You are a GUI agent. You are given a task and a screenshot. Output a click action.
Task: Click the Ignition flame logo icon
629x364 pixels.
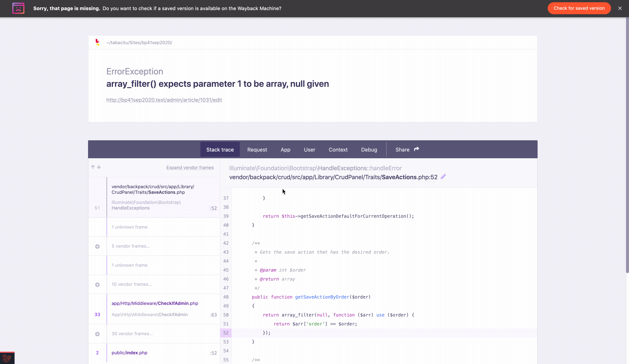97,42
